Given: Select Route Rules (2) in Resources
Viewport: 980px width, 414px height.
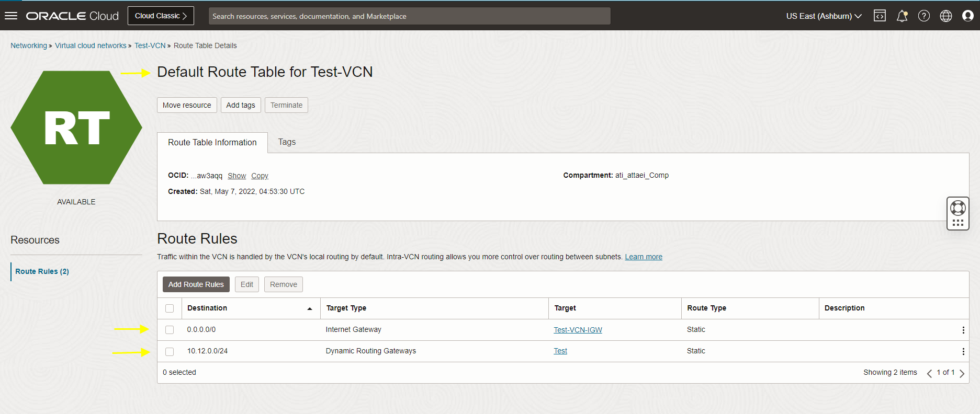Looking at the screenshot, I should click(42, 271).
